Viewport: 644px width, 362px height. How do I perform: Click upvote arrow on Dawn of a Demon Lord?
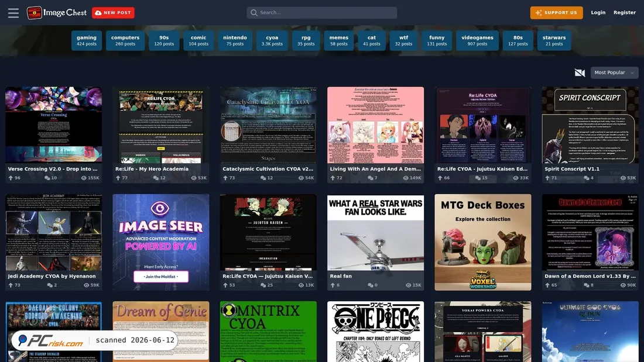click(547, 285)
